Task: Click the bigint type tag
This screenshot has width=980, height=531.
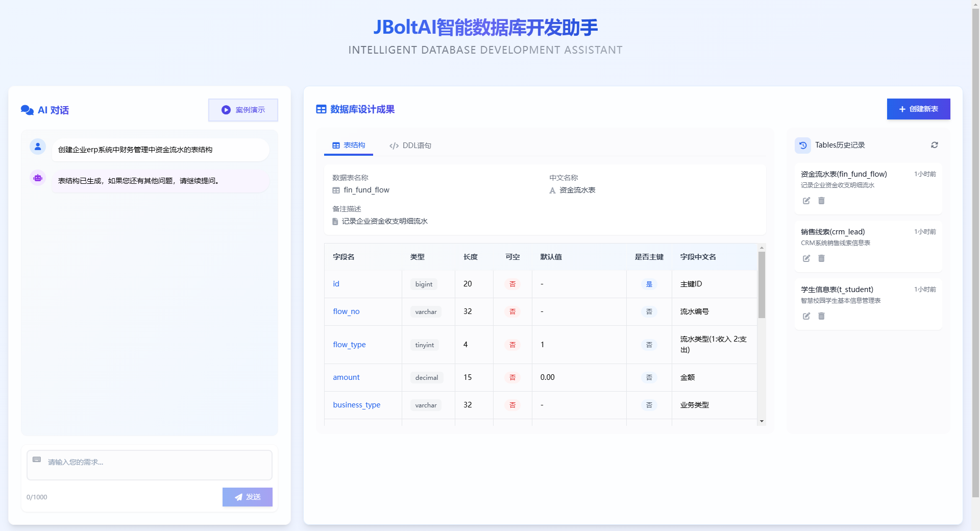Action: click(424, 284)
